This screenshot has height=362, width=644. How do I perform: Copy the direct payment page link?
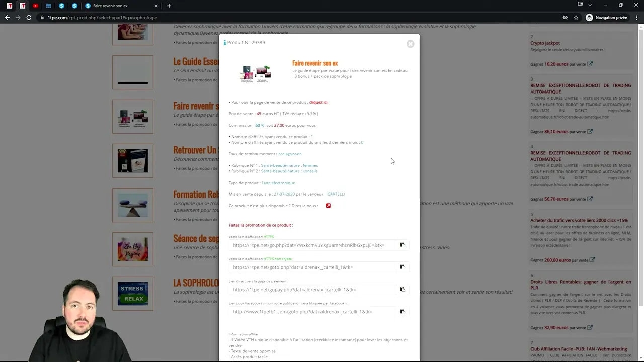402,289
